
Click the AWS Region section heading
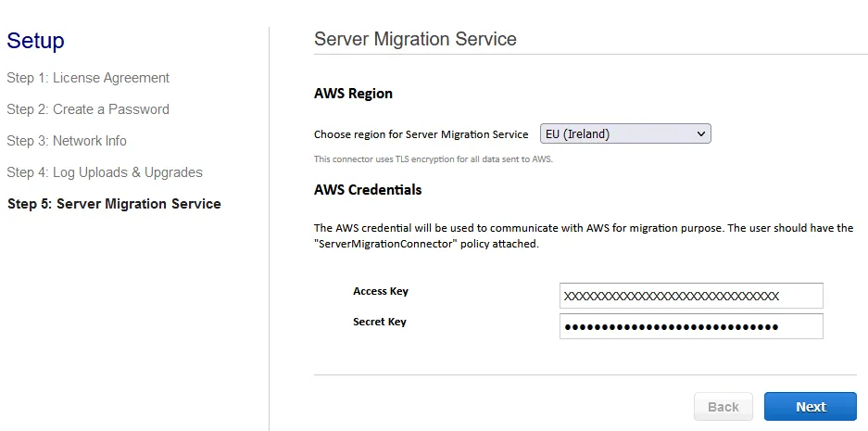click(x=353, y=94)
